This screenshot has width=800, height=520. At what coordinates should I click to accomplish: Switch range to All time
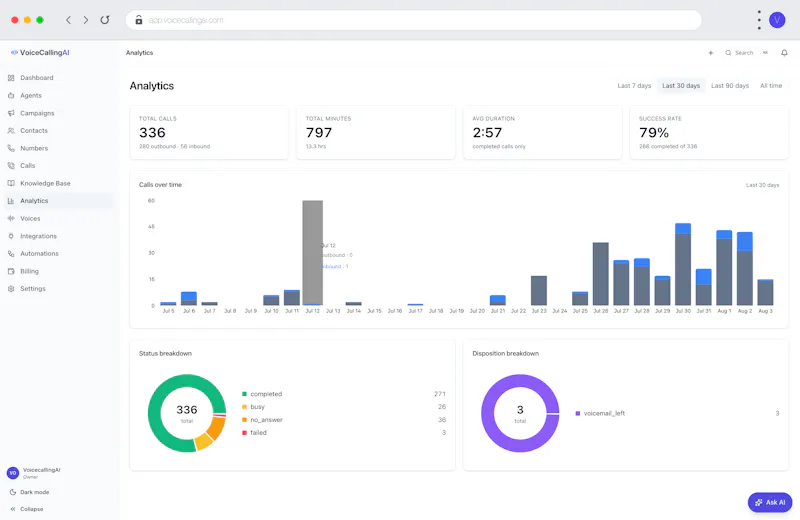(771, 86)
